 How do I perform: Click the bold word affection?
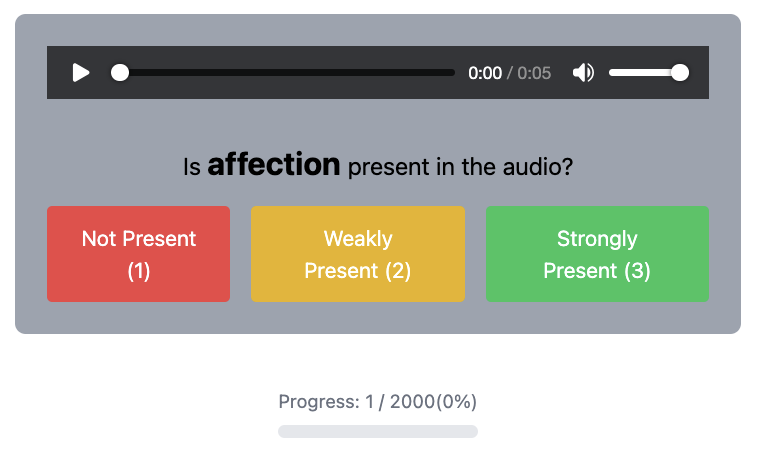click(274, 164)
